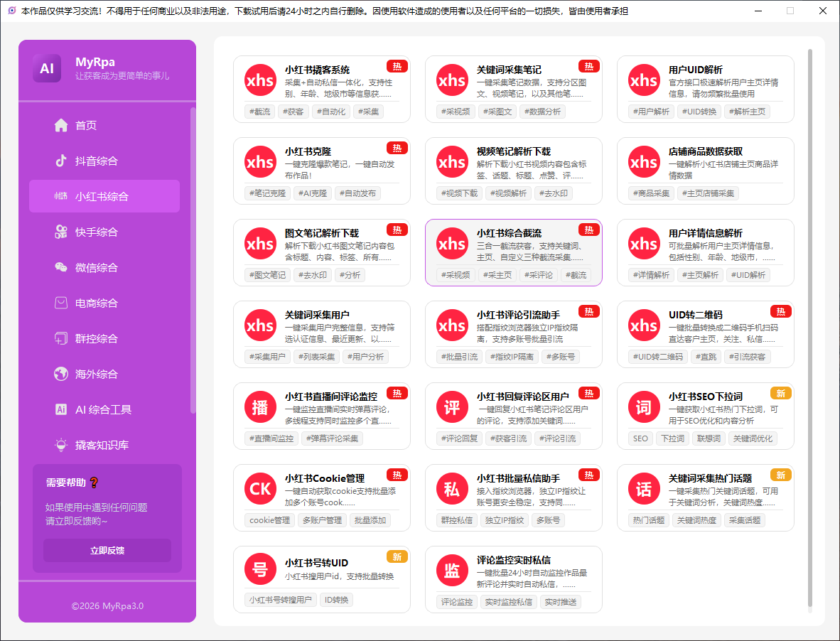Click the Kuaishou icon beside 快手综合

pos(61,232)
